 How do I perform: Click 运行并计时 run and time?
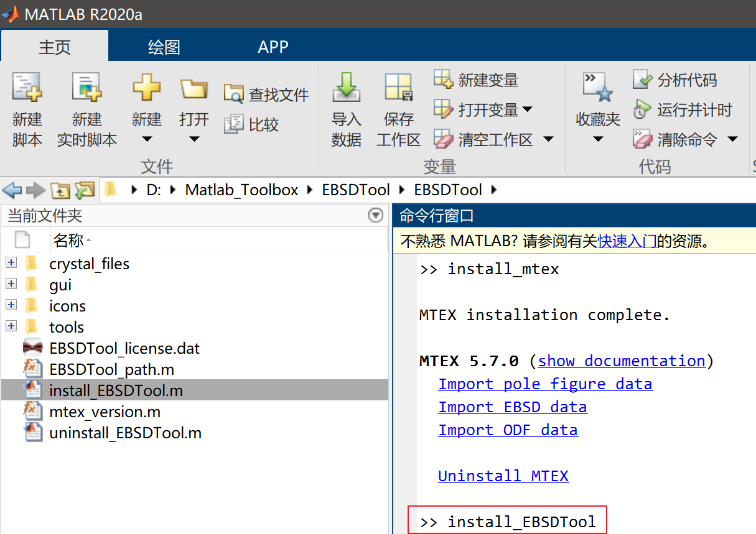(683, 109)
